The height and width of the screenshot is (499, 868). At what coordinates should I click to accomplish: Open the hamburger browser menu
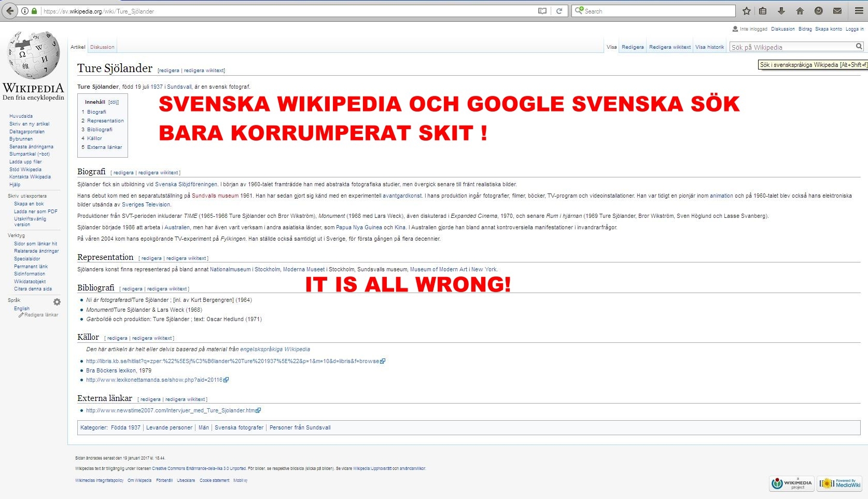(859, 11)
